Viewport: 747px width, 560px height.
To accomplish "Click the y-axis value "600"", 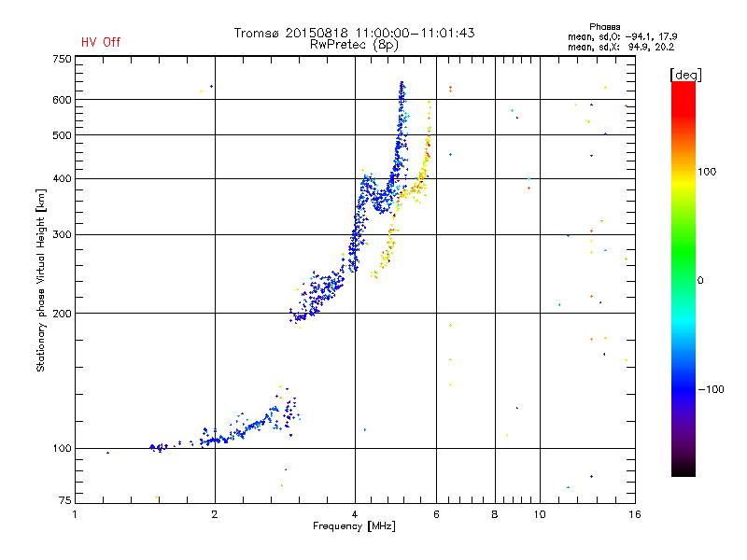I will point(62,100).
